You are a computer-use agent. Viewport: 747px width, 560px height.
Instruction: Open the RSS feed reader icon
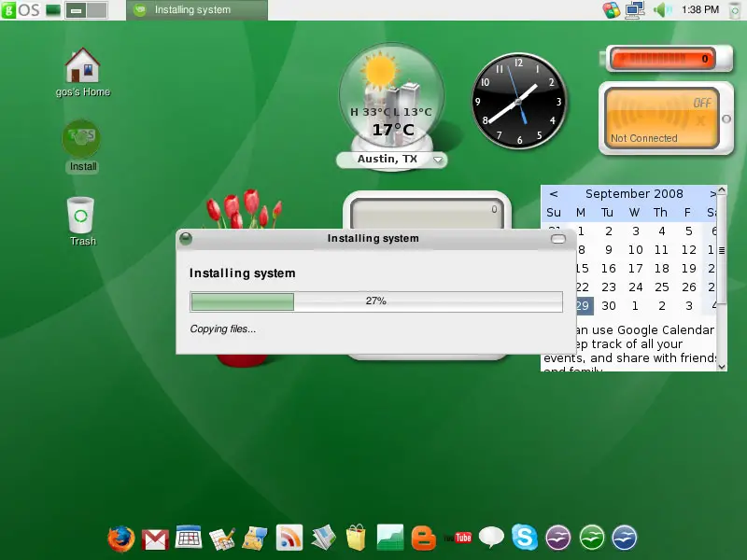pos(289,539)
